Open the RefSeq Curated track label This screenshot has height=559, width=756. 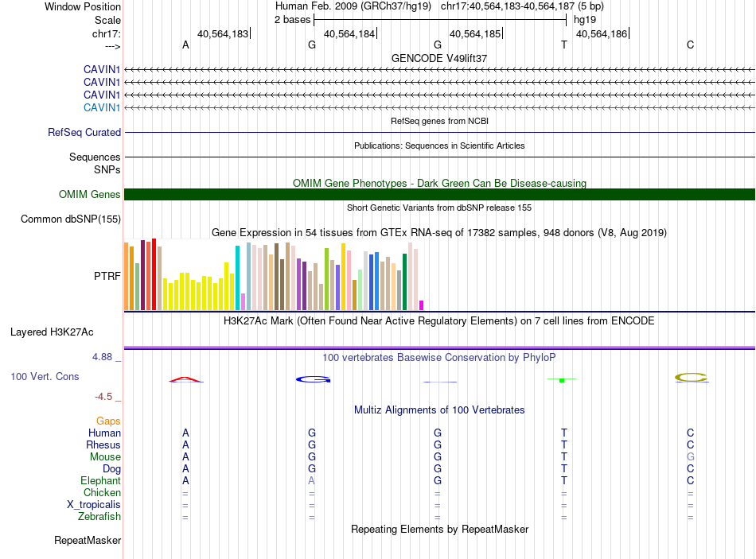tap(84, 132)
